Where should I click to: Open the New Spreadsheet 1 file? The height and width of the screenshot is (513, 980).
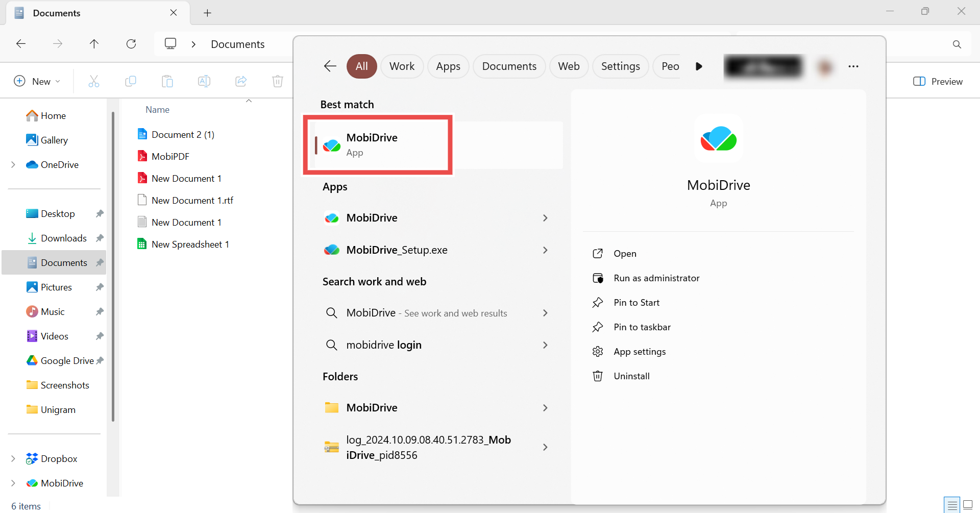point(190,245)
